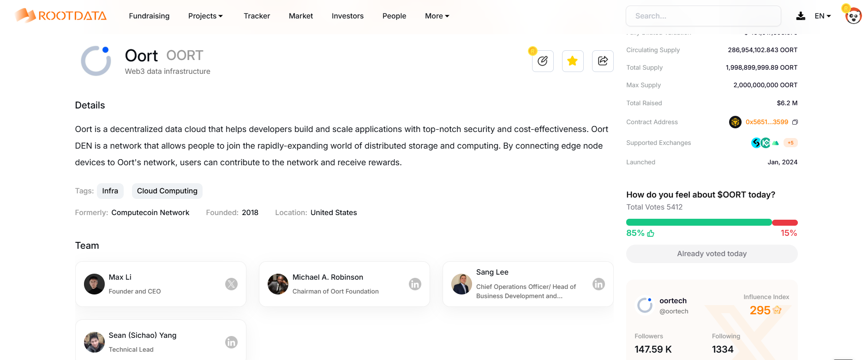
Task: Open the @oortech handle
Action: (674, 312)
